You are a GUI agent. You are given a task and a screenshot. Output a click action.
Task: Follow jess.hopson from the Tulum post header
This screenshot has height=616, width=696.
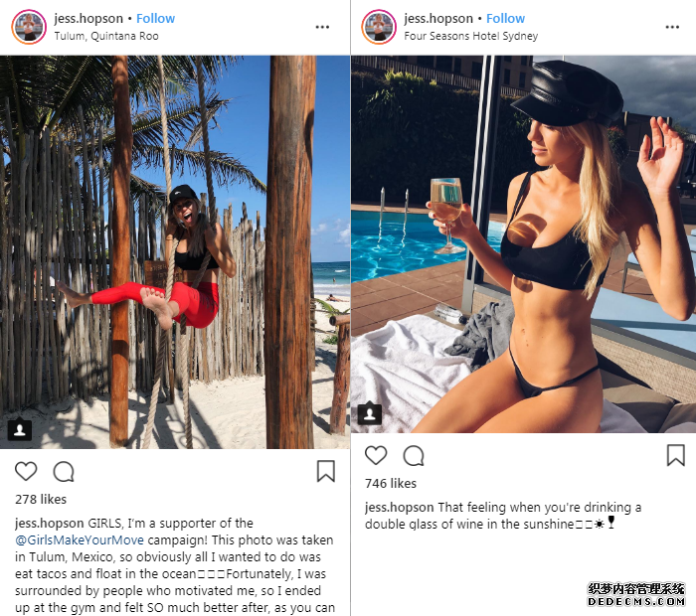click(x=155, y=19)
